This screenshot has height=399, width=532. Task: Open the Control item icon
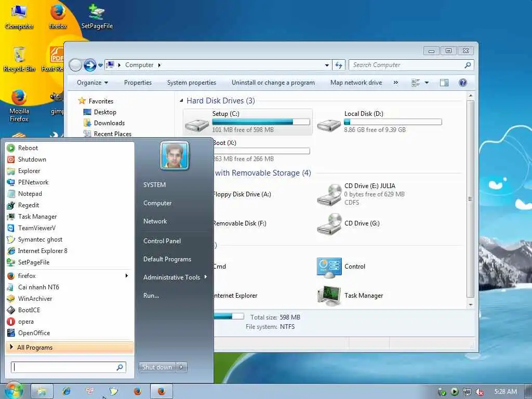click(329, 268)
